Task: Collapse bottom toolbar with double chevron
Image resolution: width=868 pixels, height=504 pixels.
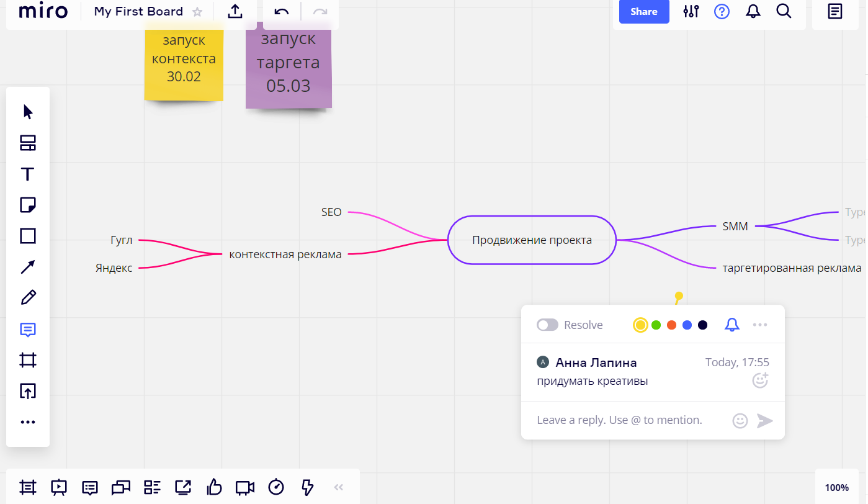Action: (339, 487)
